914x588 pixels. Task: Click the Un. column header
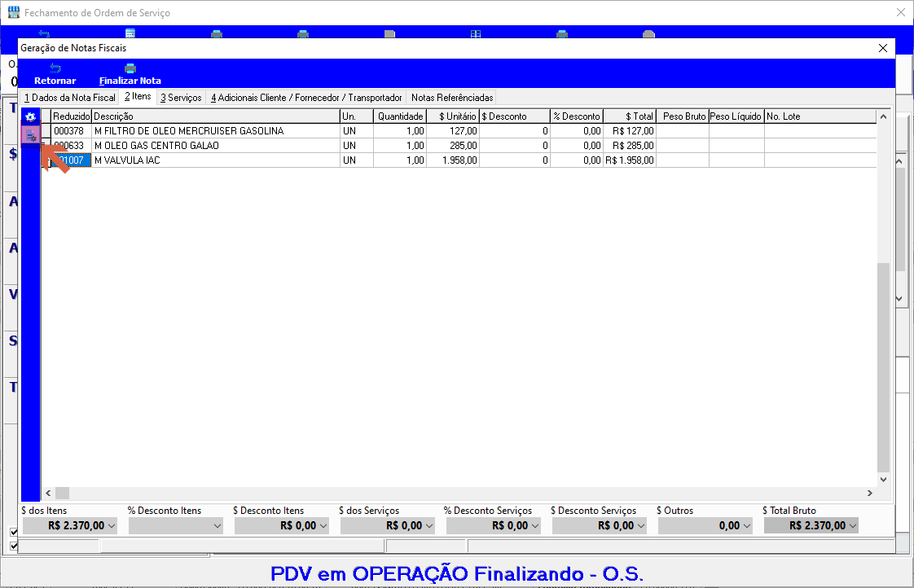click(357, 116)
